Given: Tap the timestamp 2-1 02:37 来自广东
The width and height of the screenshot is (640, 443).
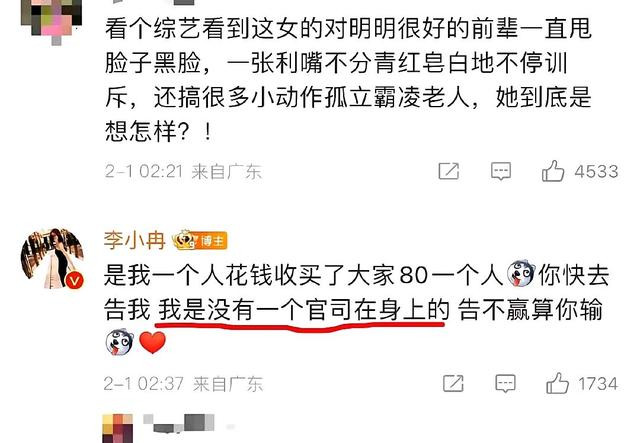Looking at the screenshot, I should coord(183,384).
